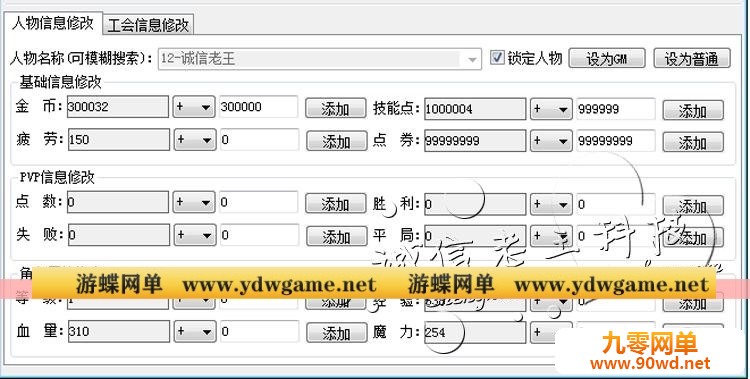750x379 pixels.
Task: Open the 技能点 operator dropdown
Action: point(551,109)
